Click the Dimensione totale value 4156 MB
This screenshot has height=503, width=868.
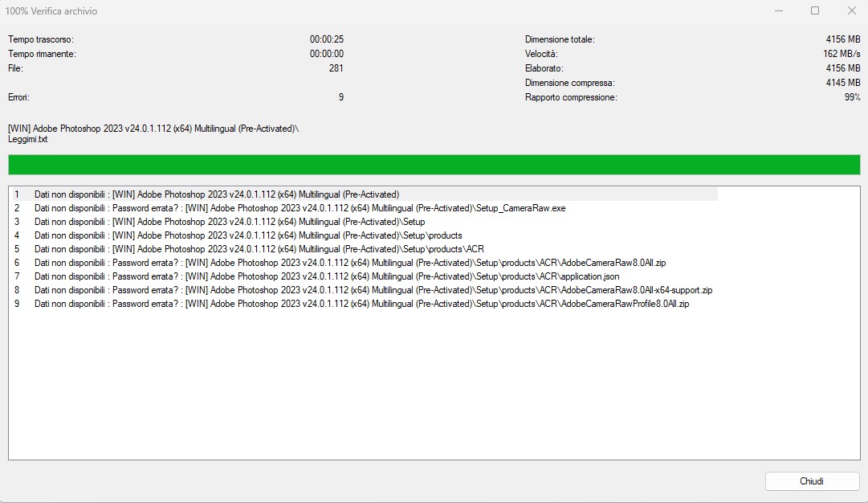point(843,39)
